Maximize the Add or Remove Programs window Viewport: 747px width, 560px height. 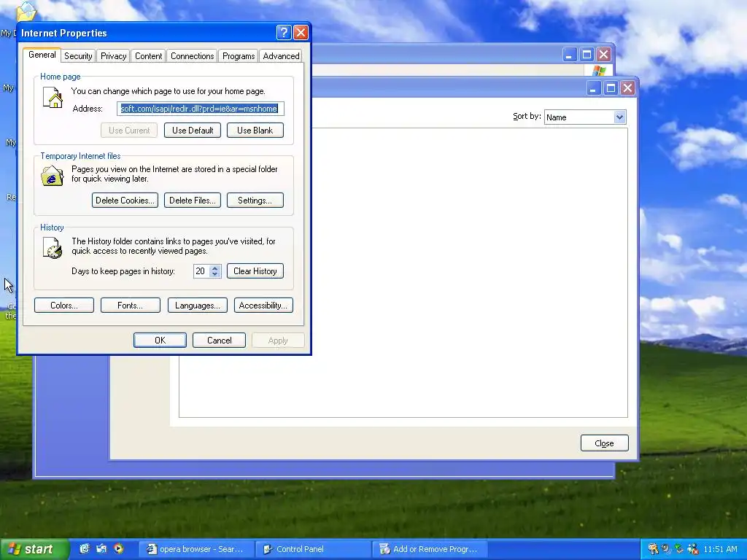pos(611,88)
